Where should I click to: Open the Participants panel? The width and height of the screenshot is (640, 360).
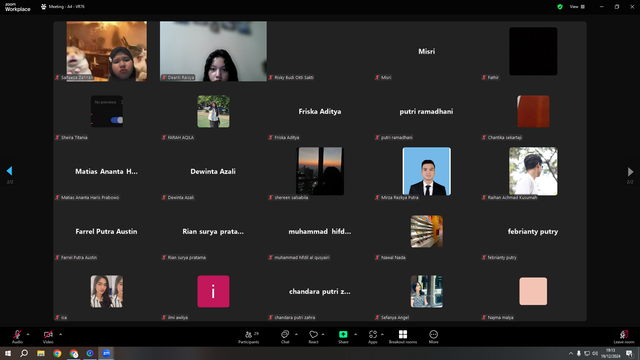249,337
